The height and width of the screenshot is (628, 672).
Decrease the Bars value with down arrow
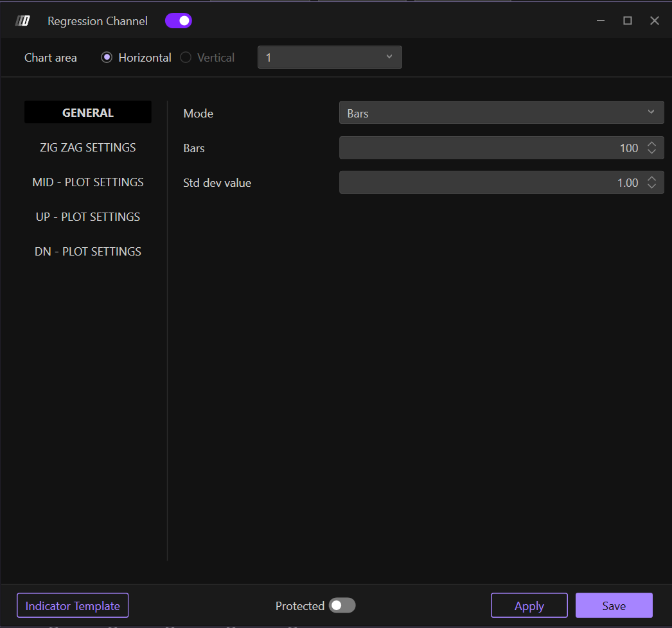coord(651,152)
